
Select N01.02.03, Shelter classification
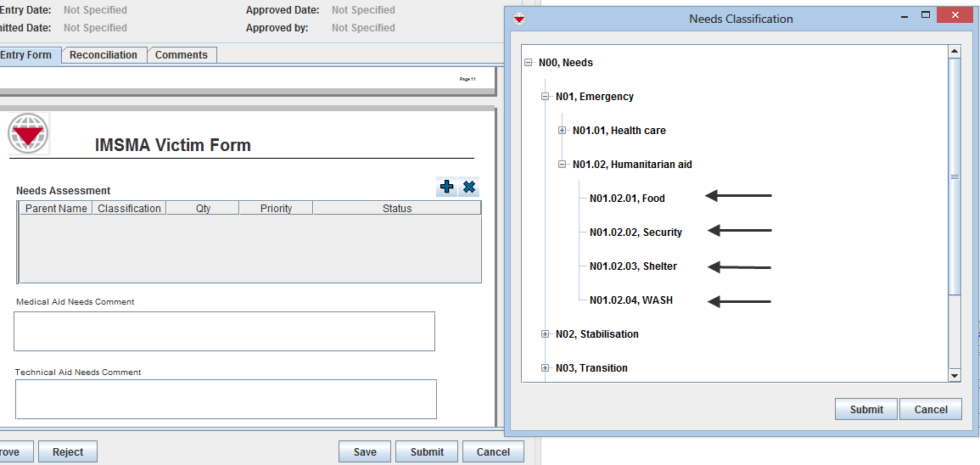tap(633, 266)
